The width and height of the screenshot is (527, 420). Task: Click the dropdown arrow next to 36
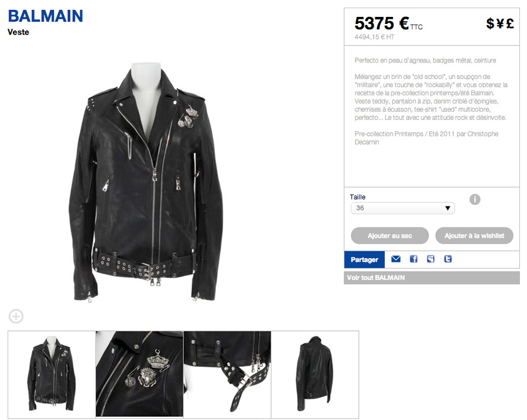click(x=447, y=208)
